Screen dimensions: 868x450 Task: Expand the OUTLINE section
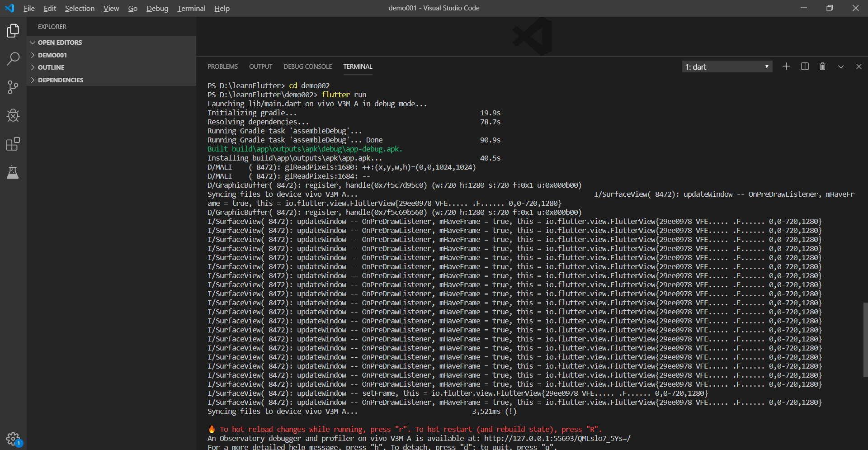111,67
